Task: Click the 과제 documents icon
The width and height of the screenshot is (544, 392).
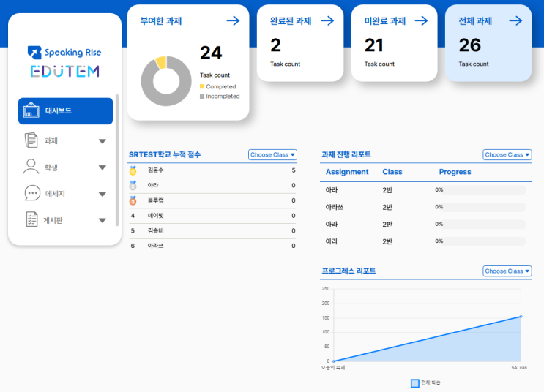Action: point(31,140)
